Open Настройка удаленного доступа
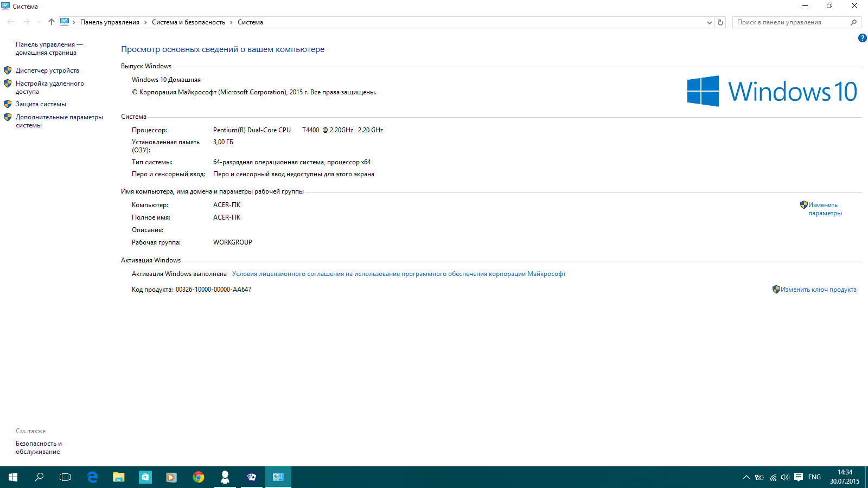This screenshot has width=868, height=488. 49,87
